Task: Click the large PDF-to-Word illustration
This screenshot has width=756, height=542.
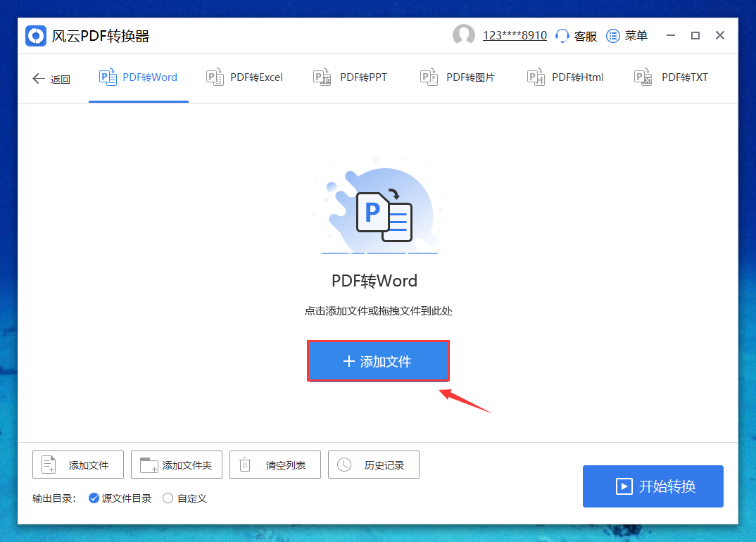Action: 379,208
